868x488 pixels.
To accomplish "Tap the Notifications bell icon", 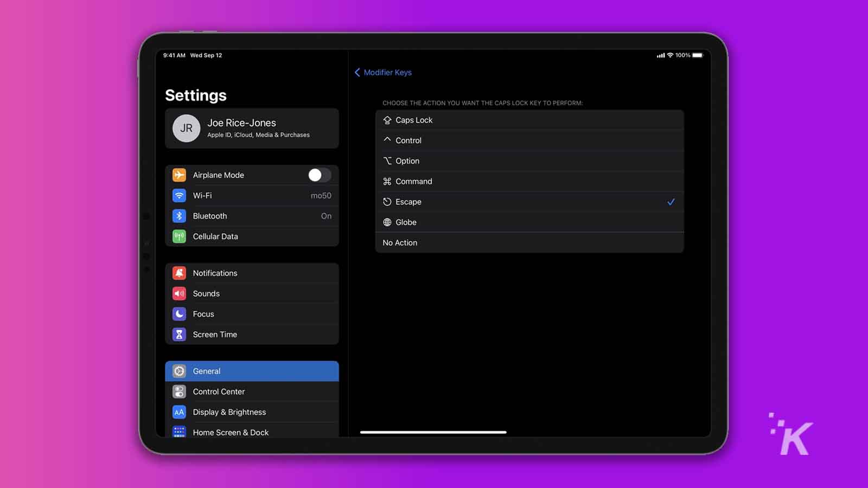I will [x=179, y=273].
